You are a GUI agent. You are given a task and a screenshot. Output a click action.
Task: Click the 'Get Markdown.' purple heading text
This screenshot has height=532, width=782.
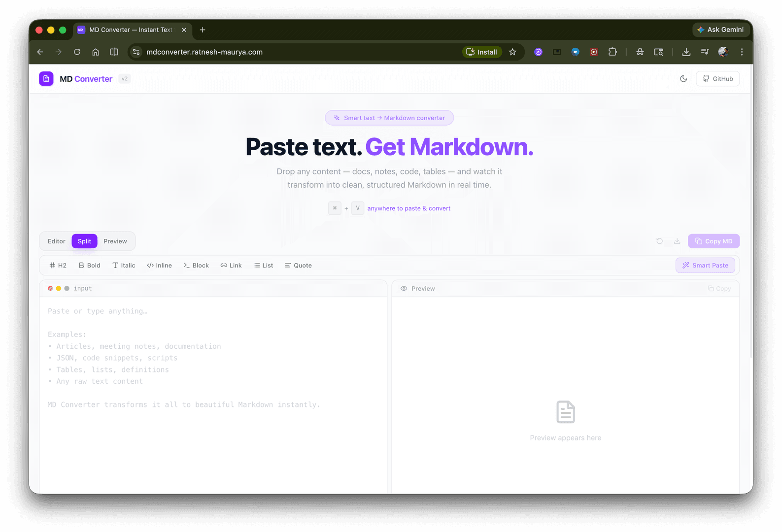449,147
